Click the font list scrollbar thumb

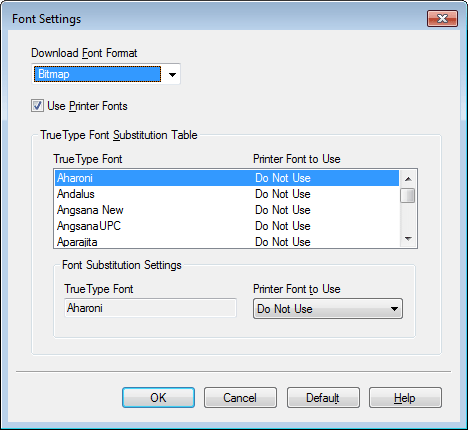(x=408, y=195)
